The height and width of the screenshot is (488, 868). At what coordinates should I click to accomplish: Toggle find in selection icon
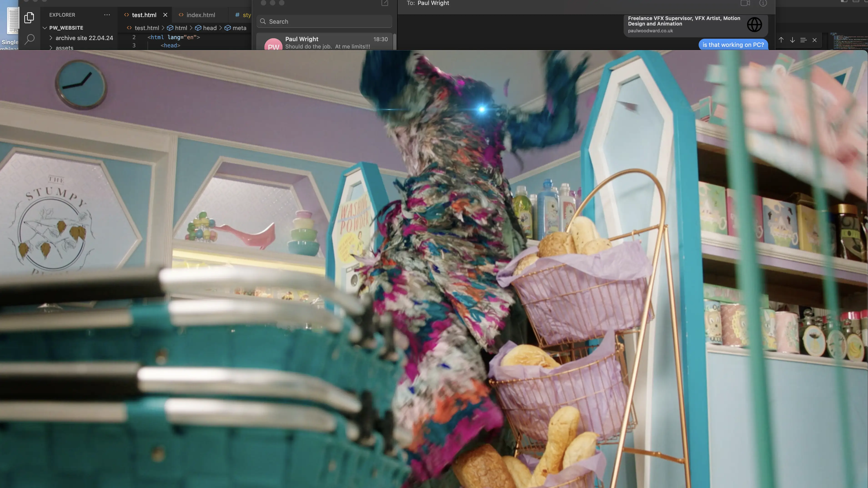pyautogui.click(x=803, y=40)
